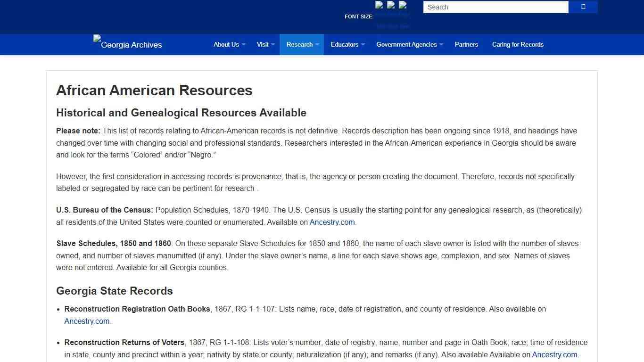Screen dimensions: 644x362
Task: Open the Educators dropdown
Action: (x=363, y=45)
